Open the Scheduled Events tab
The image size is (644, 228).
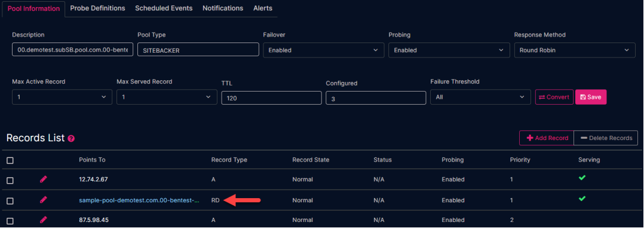[x=164, y=8]
